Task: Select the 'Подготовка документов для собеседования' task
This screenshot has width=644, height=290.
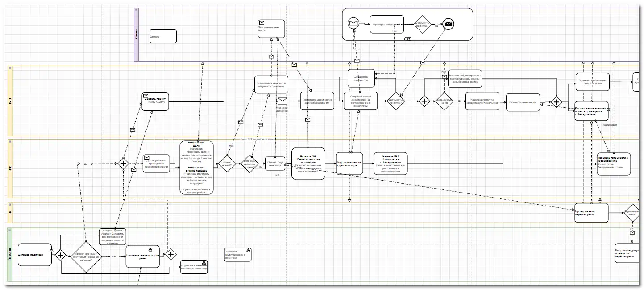Action: coord(318,101)
